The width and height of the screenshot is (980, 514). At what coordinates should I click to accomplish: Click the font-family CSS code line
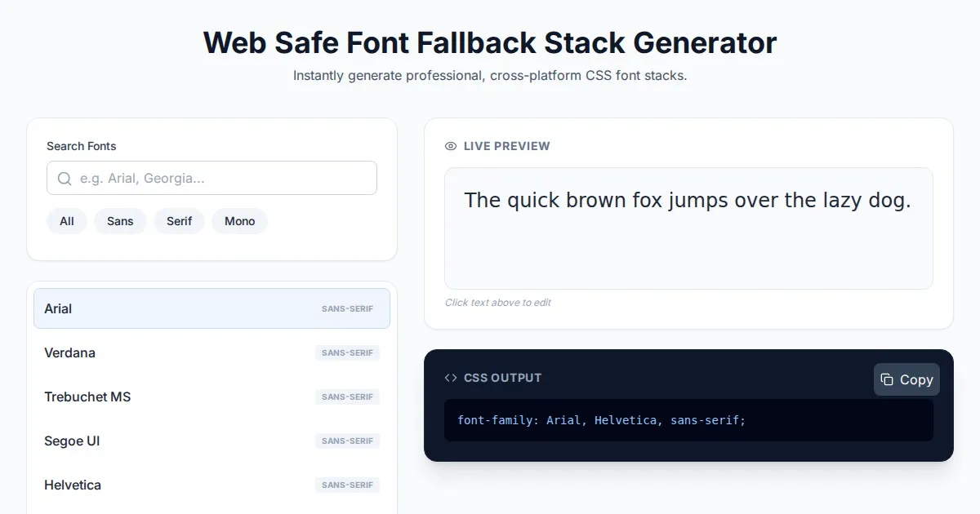[601, 420]
